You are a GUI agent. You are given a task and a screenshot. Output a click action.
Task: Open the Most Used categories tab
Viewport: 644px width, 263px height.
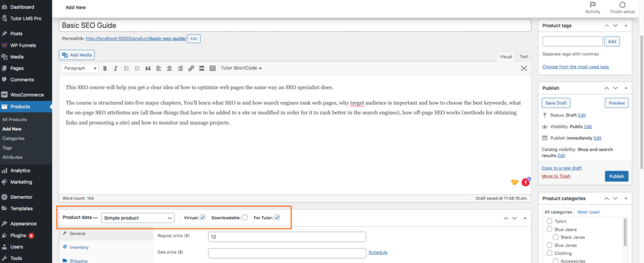588,212
